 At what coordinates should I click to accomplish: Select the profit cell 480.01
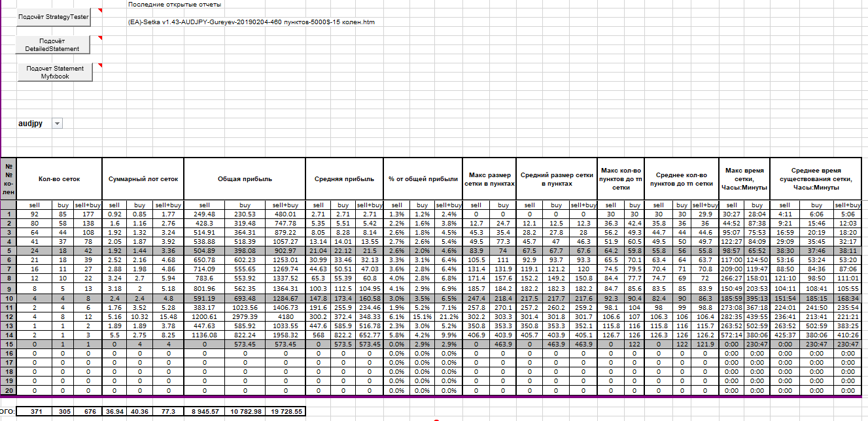pyautogui.click(x=285, y=214)
